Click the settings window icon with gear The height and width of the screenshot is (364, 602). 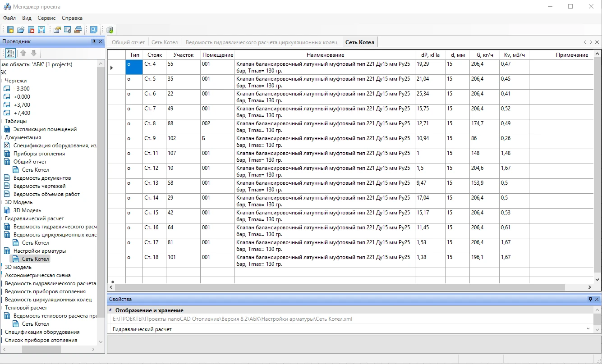tap(68, 30)
